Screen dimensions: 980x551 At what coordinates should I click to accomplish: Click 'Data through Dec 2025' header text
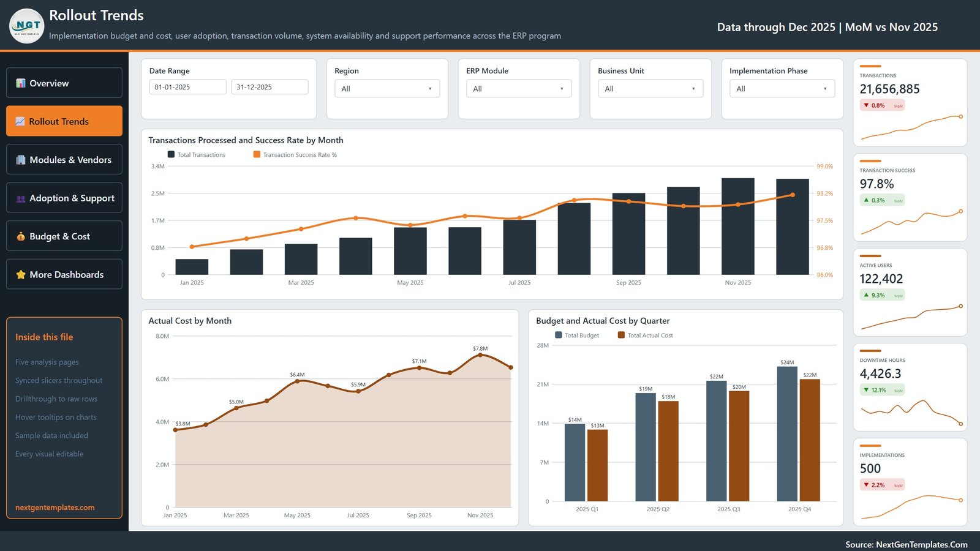coord(776,27)
